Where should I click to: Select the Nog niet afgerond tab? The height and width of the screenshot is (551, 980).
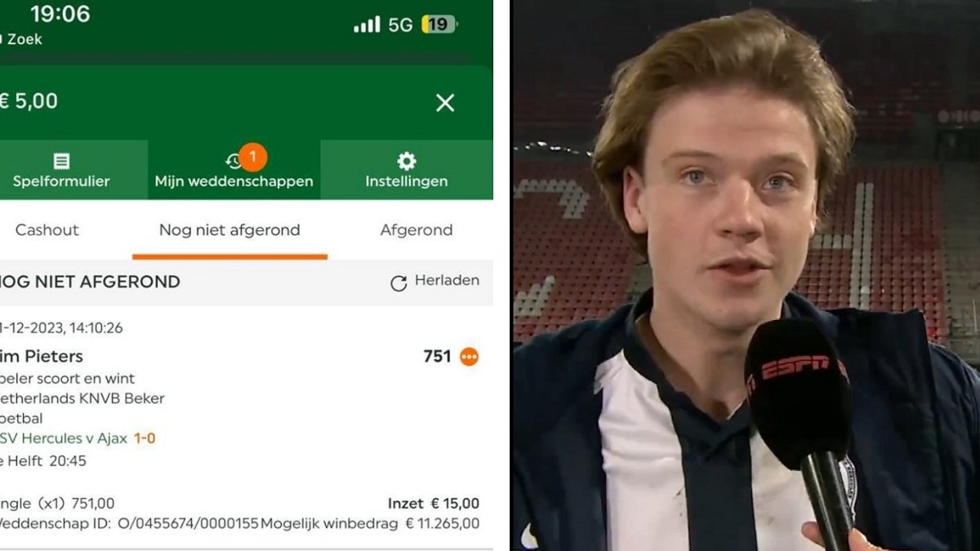pos(229,230)
